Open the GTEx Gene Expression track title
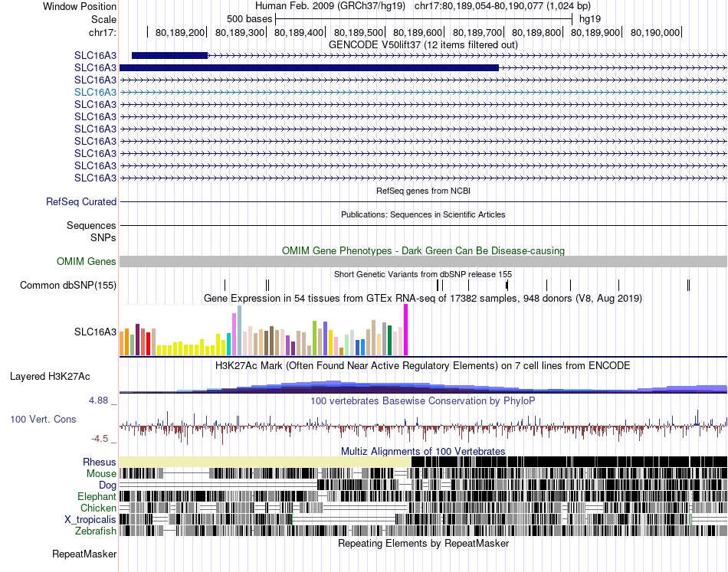Image resolution: width=728 pixels, height=572 pixels. 423,299
